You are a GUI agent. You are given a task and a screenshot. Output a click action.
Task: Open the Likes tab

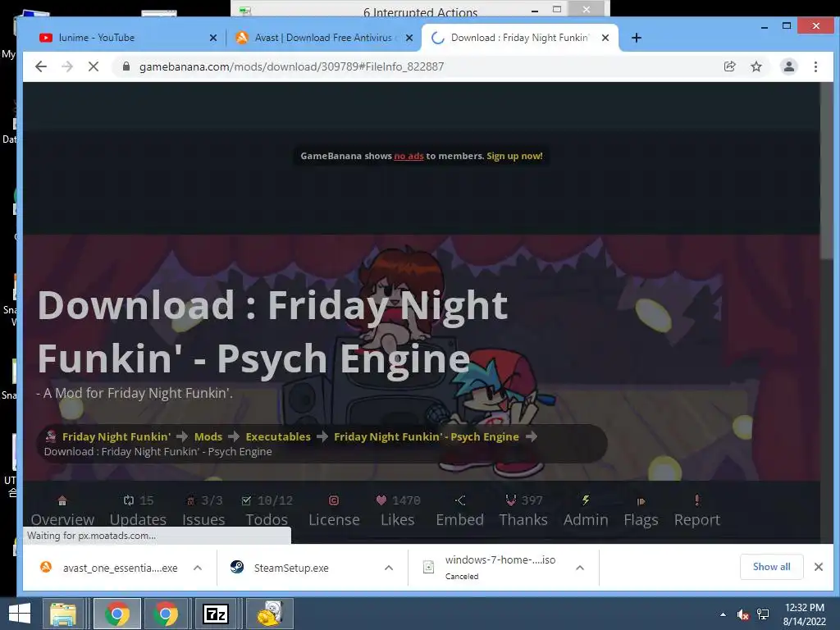398,512
